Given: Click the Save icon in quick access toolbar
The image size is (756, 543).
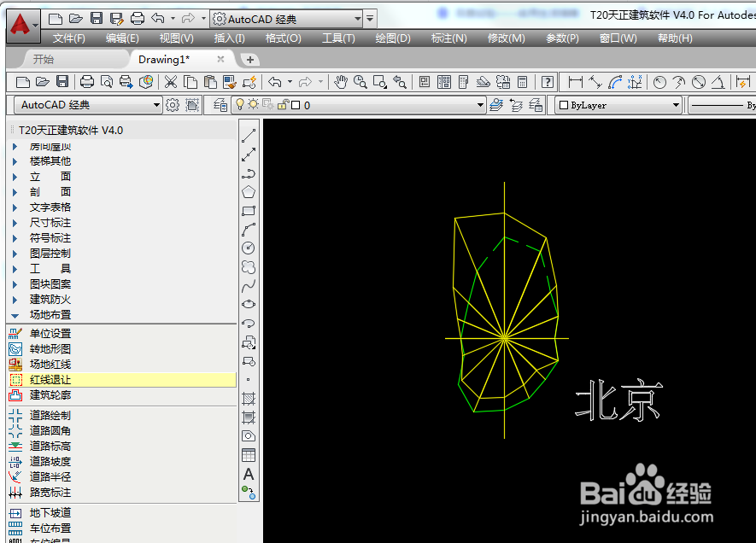Looking at the screenshot, I should pos(97,19).
